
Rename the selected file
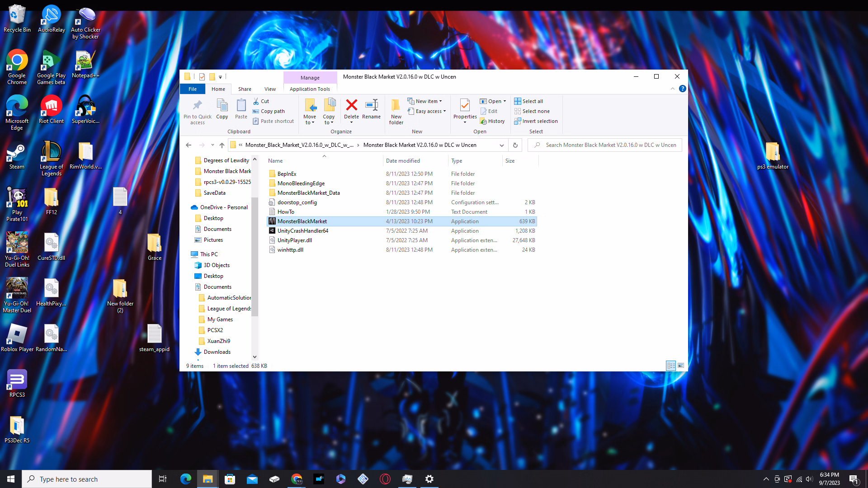[371, 109]
